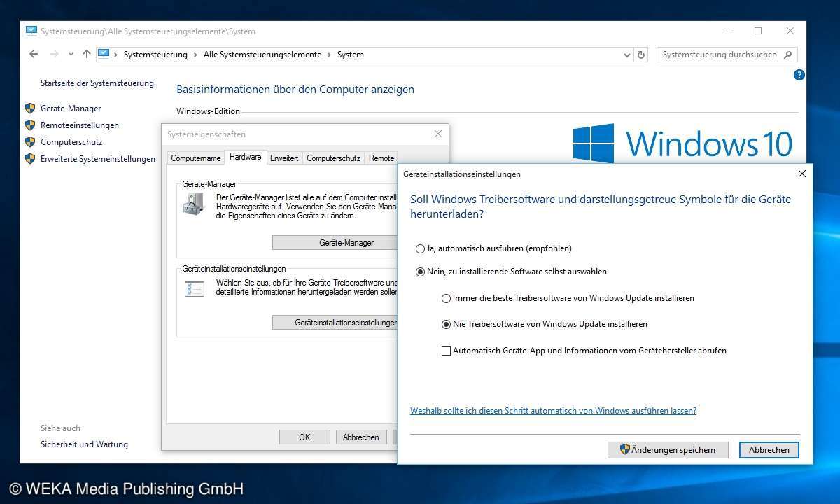
Task: Expand the chevron after Systemsteuerung breadcrumb
Action: coord(196,55)
